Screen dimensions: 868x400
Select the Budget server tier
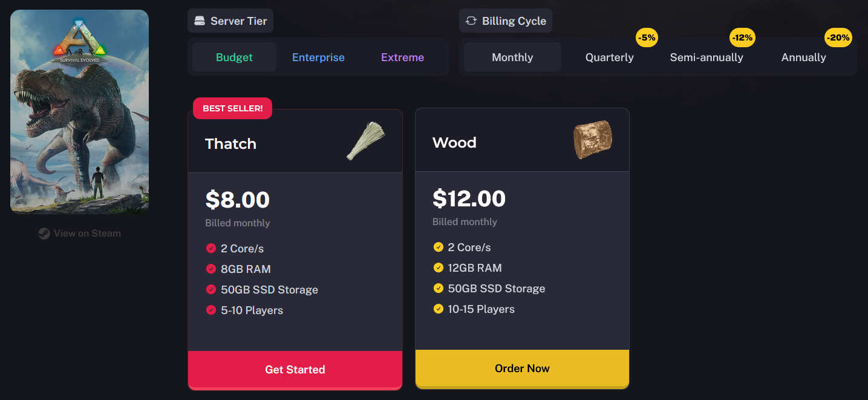234,57
